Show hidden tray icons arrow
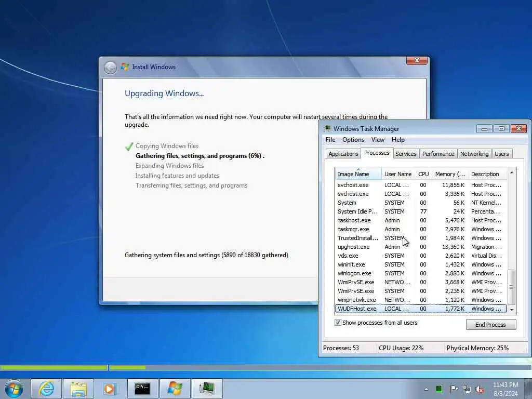 [426, 389]
